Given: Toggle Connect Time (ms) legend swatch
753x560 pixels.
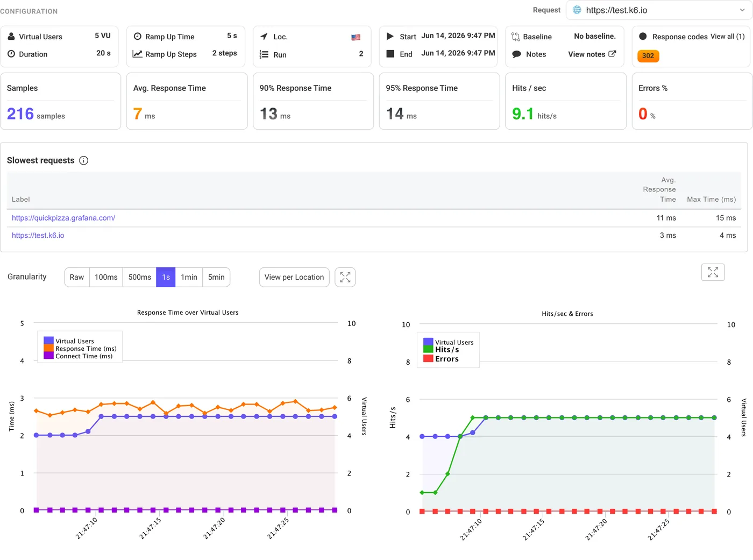Looking at the screenshot, I should coord(49,356).
